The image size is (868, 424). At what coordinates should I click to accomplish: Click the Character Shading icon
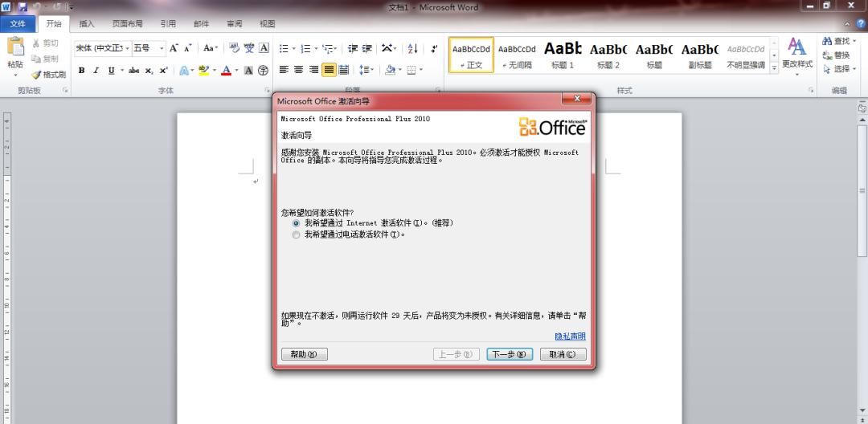248,70
